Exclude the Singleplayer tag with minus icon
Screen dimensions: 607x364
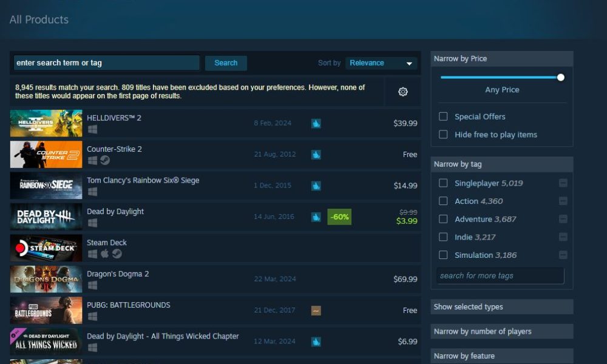pyautogui.click(x=563, y=183)
